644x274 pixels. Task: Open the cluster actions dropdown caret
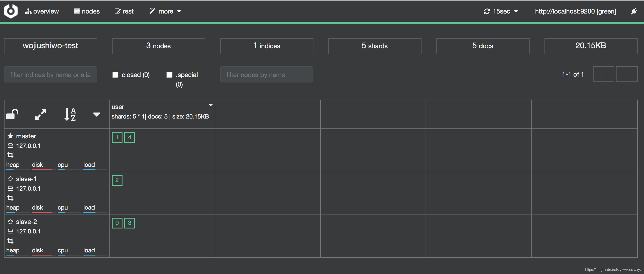(x=97, y=115)
